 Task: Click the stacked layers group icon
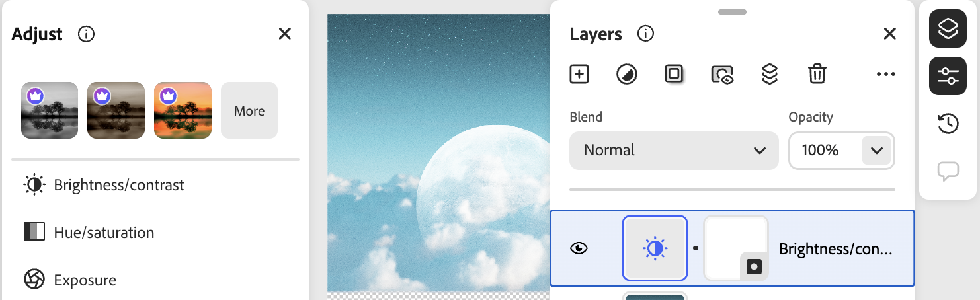(769, 74)
